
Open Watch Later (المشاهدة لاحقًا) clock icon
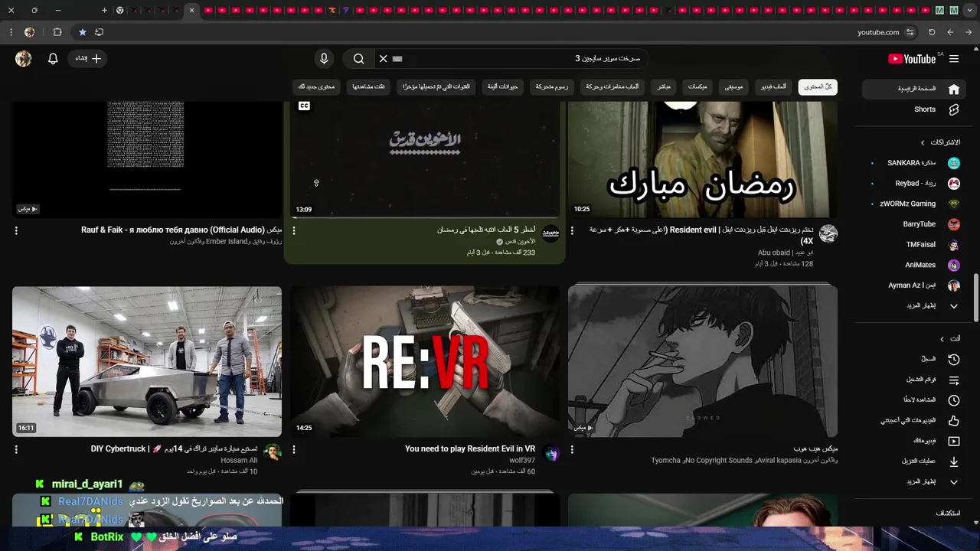point(954,400)
